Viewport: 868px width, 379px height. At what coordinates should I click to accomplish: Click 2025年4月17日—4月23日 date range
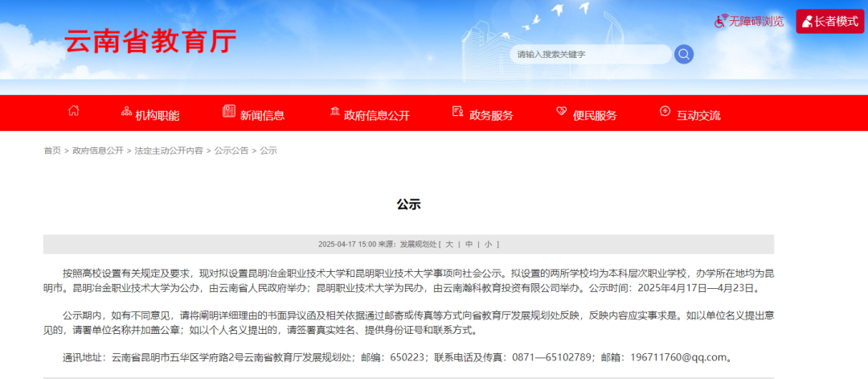696,289
